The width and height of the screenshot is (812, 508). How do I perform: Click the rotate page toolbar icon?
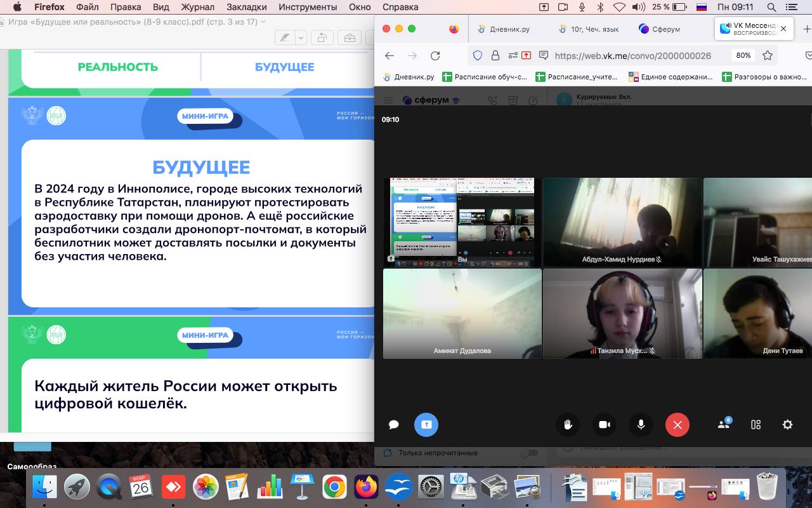tap(322, 37)
